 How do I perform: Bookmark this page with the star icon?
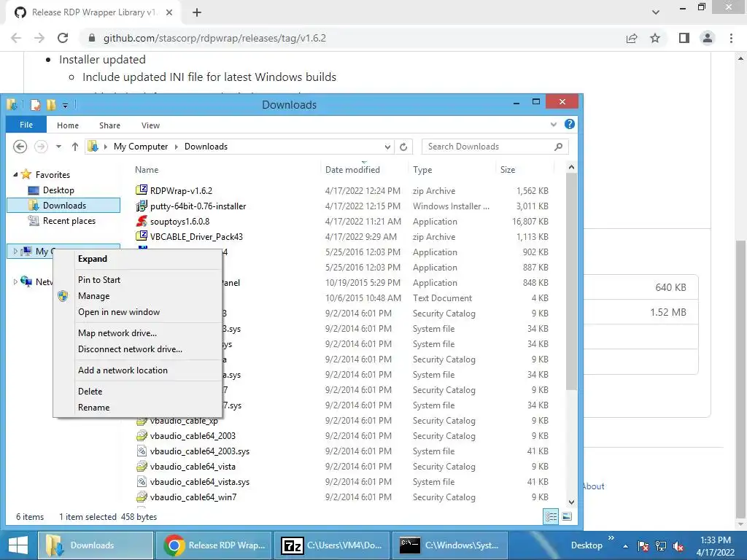tap(655, 38)
